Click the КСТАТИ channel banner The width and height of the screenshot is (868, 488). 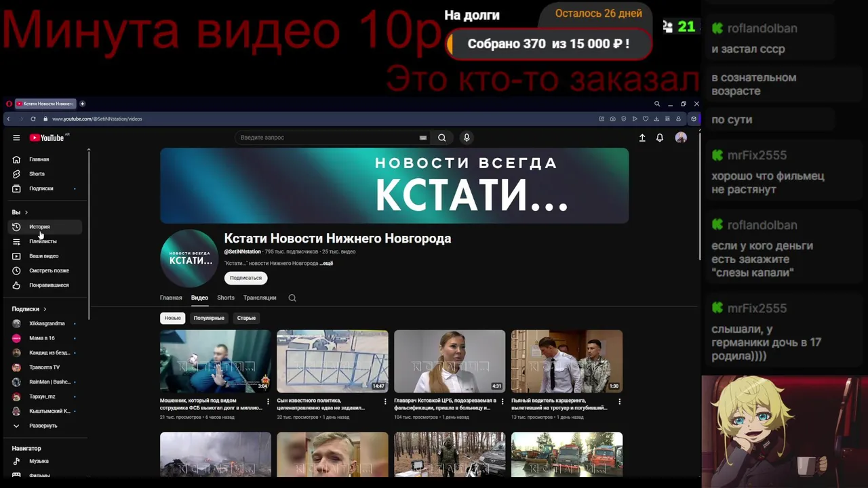(394, 186)
